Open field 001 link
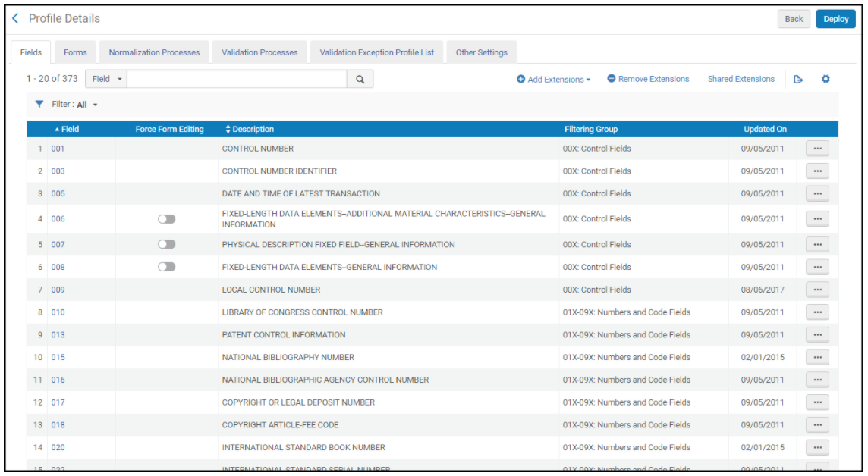 pos(58,149)
